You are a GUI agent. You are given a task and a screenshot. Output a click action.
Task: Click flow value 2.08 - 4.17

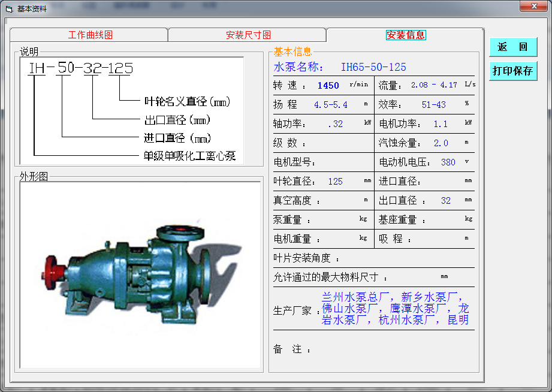click(x=434, y=85)
